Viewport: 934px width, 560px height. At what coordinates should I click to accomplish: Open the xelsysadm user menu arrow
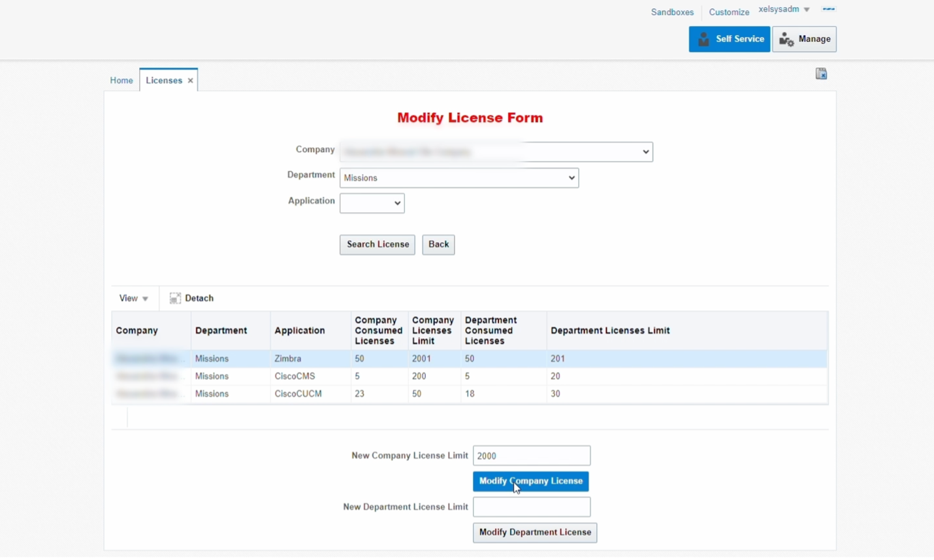tap(807, 9)
